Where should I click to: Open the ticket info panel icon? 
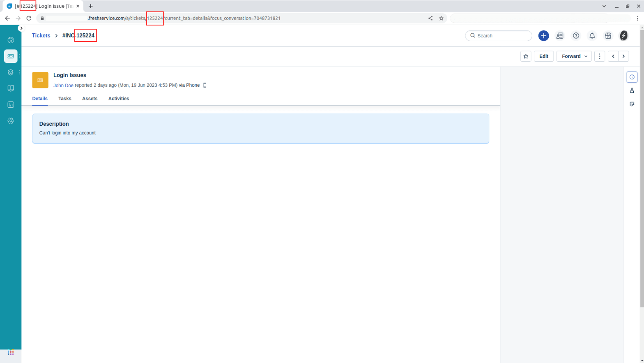(632, 77)
